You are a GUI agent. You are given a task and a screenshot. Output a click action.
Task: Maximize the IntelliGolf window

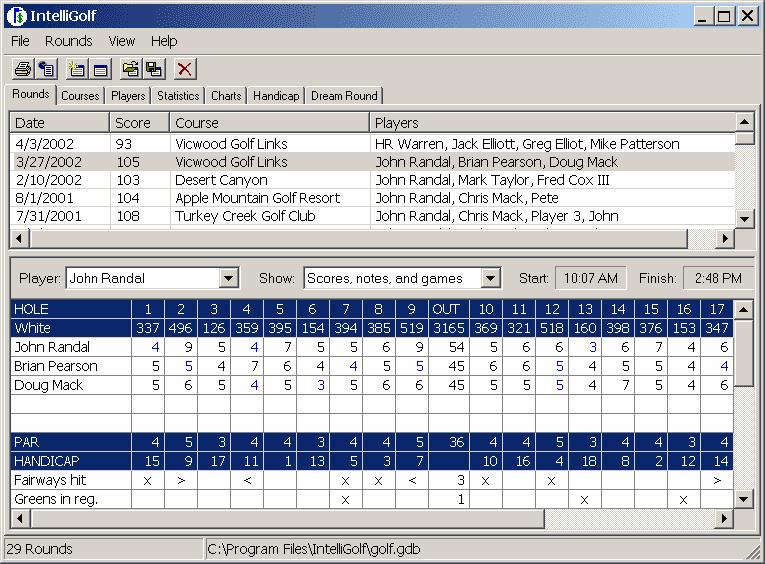(x=725, y=16)
